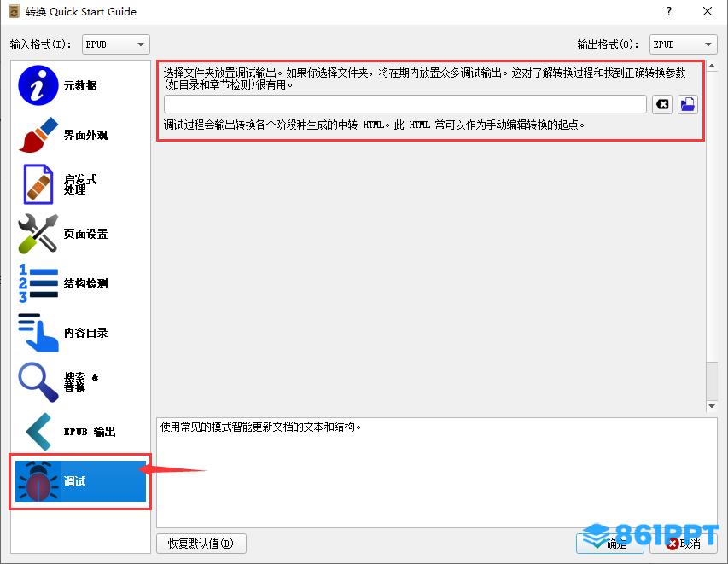Browse for a debug output folder

(x=688, y=104)
